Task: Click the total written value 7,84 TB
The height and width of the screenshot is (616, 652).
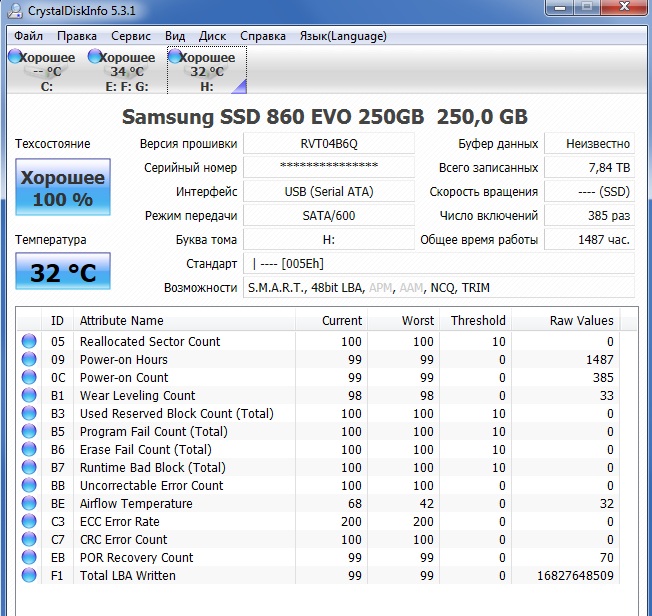Action: pos(589,168)
